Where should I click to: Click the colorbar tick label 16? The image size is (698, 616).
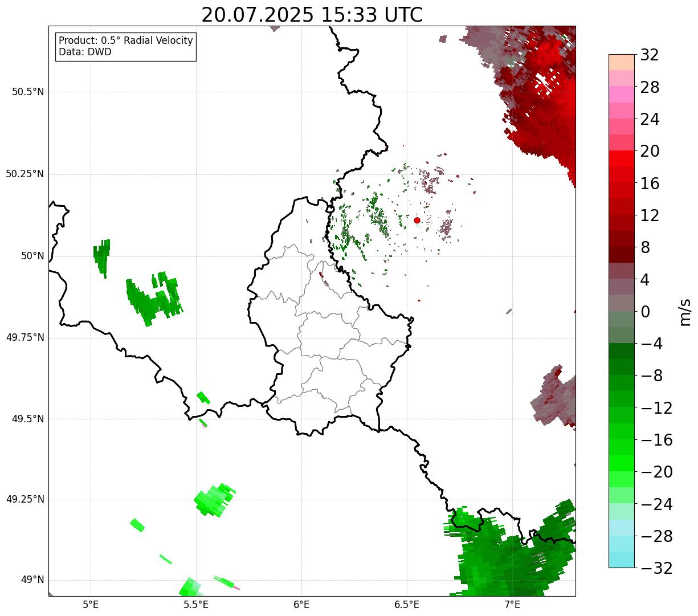pos(650,183)
